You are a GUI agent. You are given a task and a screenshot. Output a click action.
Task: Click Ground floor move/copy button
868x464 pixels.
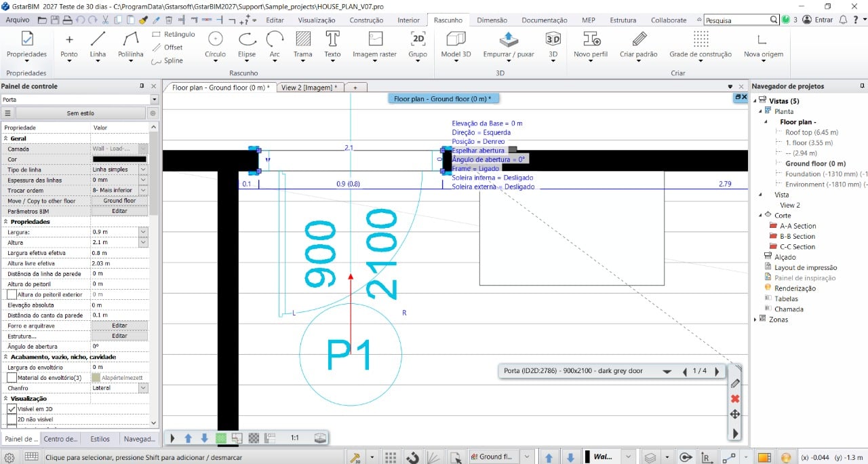(119, 201)
